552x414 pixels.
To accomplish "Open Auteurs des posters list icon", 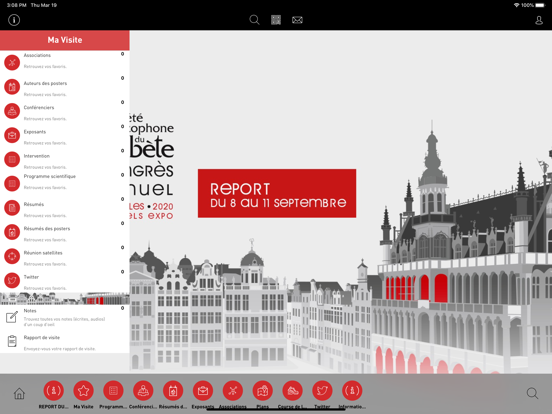I will pos(12,87).
